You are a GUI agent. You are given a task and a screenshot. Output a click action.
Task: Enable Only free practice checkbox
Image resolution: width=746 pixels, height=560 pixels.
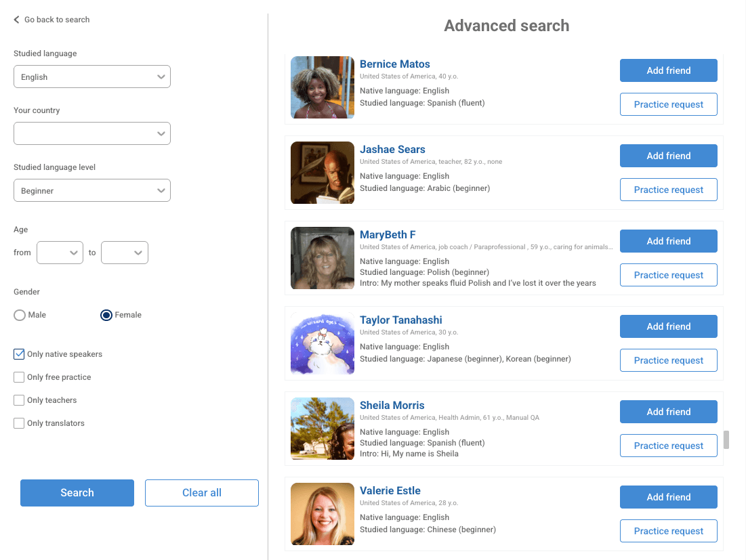pos(19,377)
